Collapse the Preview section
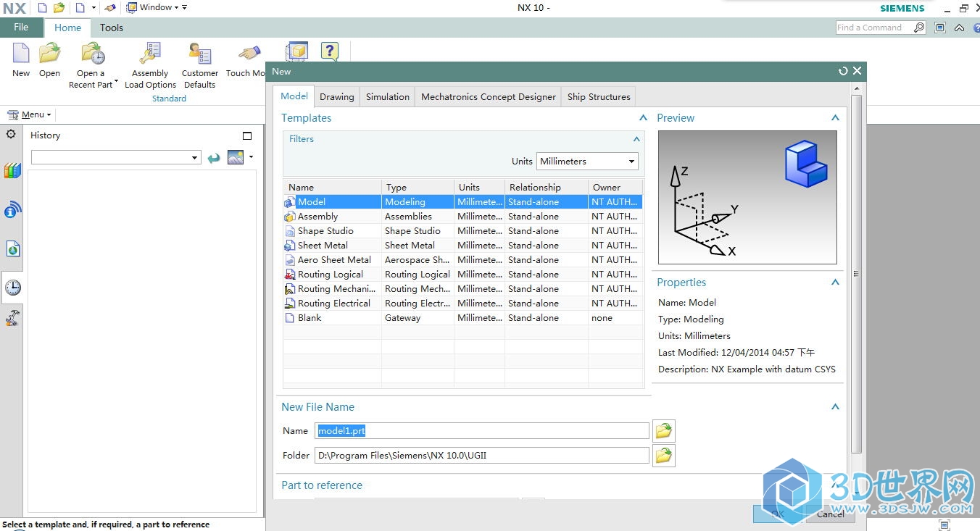This screenshot has width=980, height=531. (x=835, y=117)
